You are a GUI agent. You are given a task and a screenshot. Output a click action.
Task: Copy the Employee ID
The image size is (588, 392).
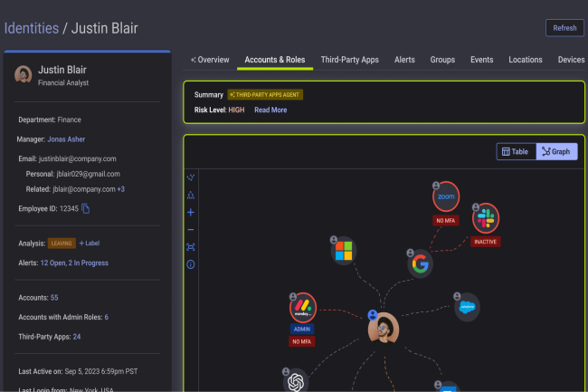click(x=86, y=209)
